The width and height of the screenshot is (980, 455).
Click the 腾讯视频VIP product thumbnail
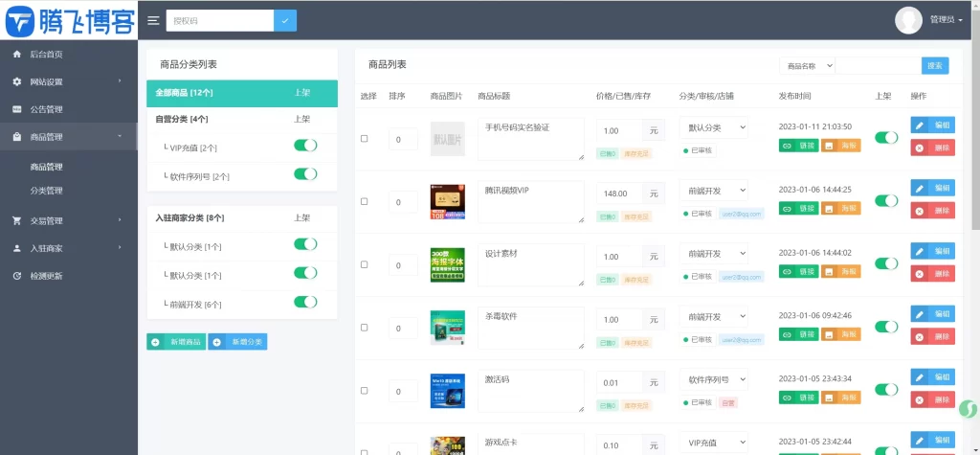click(447, 201)
